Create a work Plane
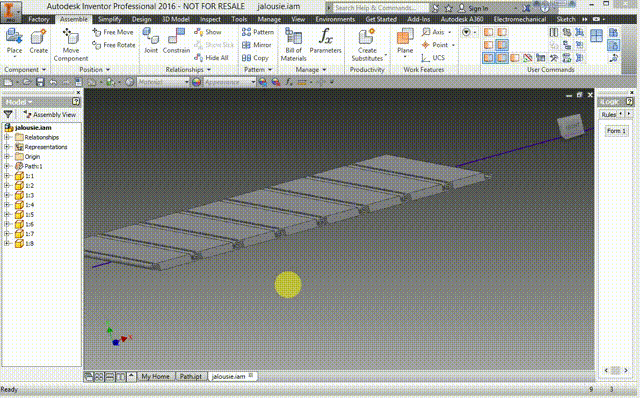Viewport: 640px width, 398px height. click(x=405, y=41)
